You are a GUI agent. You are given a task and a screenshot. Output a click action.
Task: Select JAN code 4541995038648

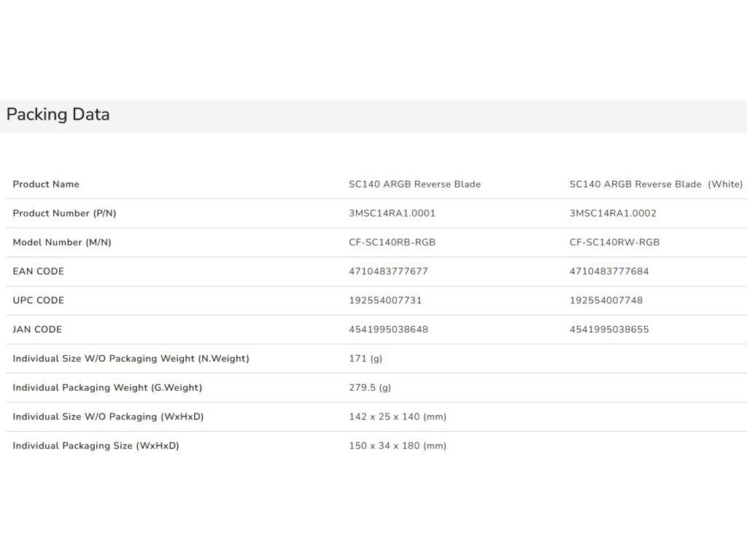pyautogui.click(x=388, y=330)
